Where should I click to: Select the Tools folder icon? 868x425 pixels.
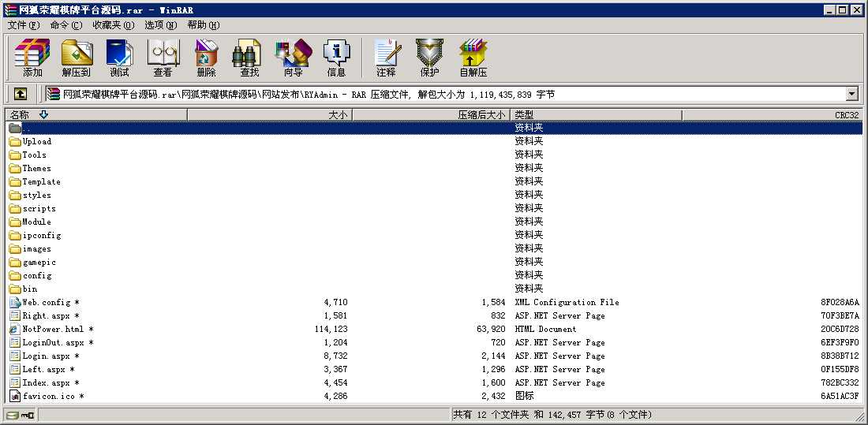pos(15,155)
